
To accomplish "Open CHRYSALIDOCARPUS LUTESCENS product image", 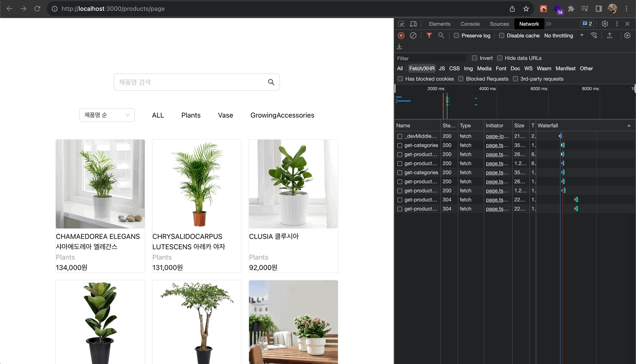I will tap(197, 184).
